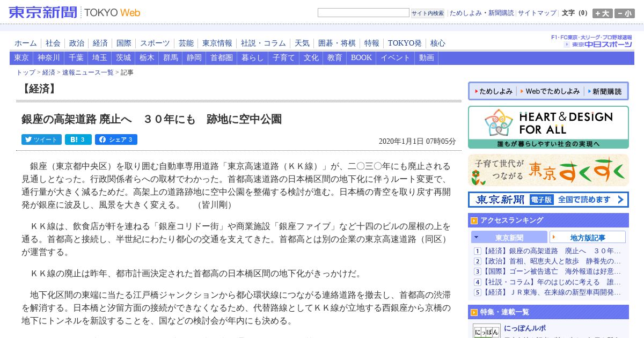Click the Hatena B! bookmark button
Viewport: 644px width, 338px height.
click(x=78, y=139)
